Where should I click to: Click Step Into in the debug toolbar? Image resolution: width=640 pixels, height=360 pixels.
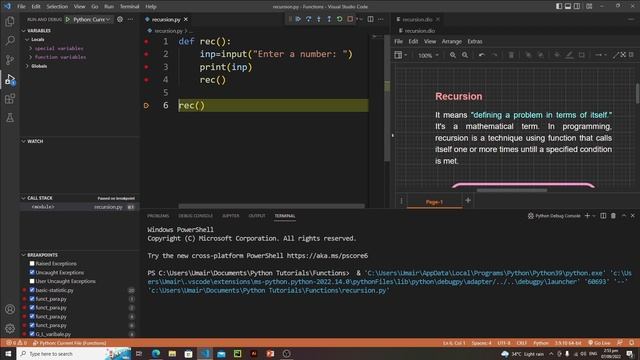click(319, 19)
